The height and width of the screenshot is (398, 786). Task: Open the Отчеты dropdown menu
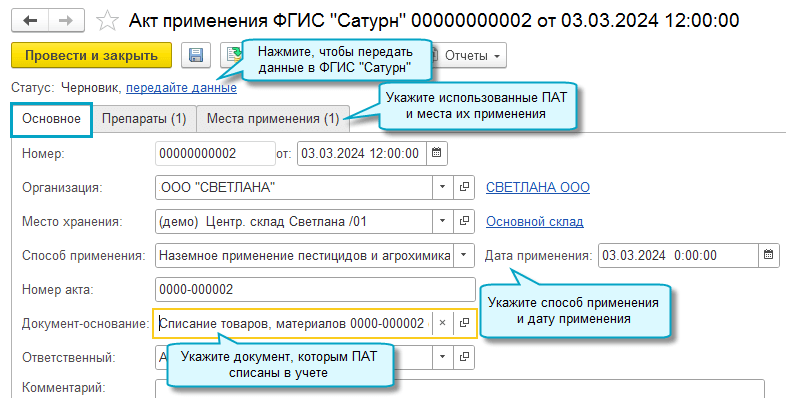pos(469,55)
